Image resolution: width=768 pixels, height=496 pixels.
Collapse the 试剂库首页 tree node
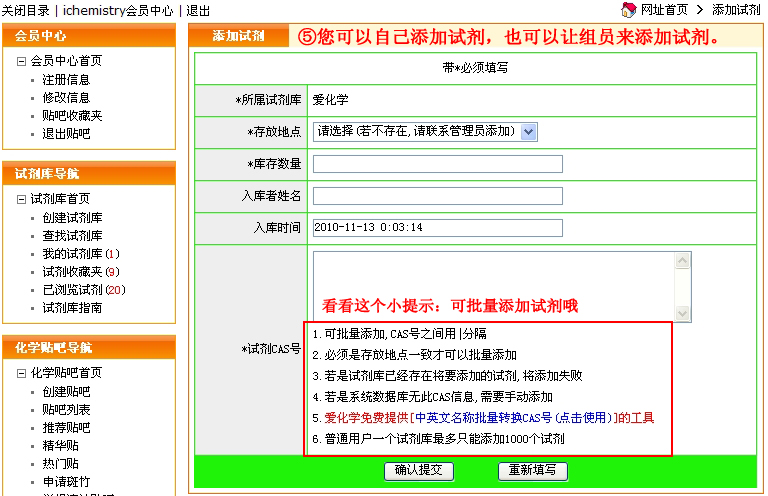click(21, 199)
